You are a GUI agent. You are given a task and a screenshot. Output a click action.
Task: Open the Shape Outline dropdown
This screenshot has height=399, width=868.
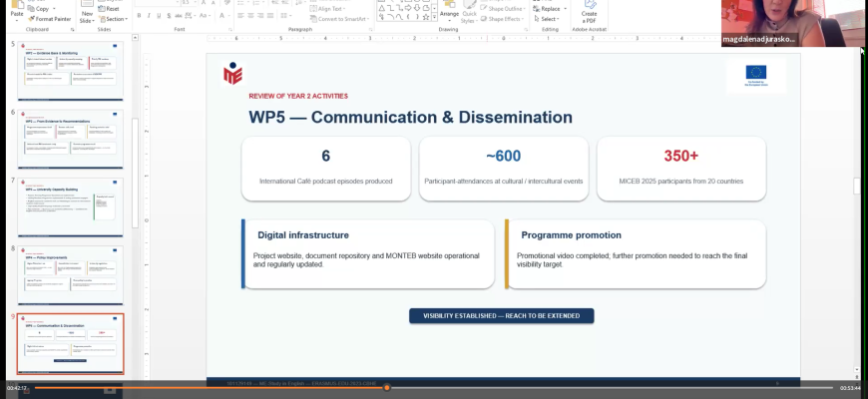pyautogui.click(x=503, y=9)
